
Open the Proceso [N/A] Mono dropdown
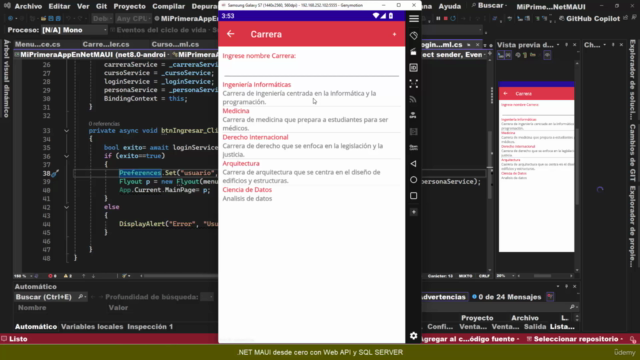(x=74, y=30)
